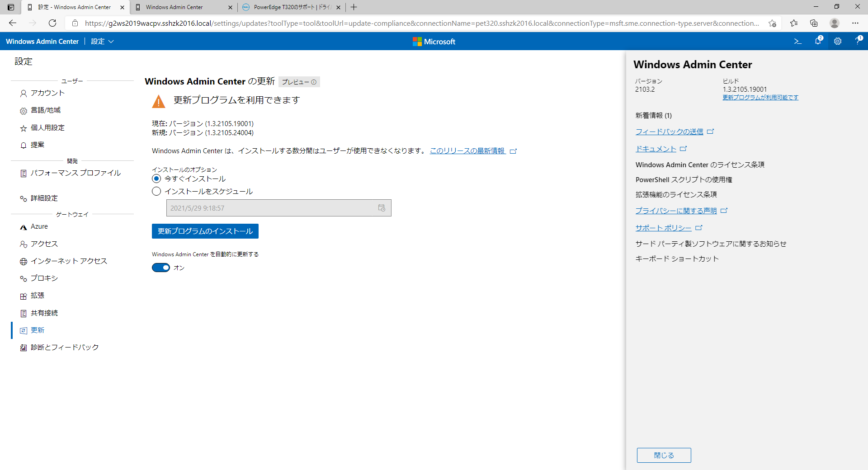The height and width of the screenshot is (470, 868).
Task: Open browser profile avatar
Action: [x=835, y=23]
